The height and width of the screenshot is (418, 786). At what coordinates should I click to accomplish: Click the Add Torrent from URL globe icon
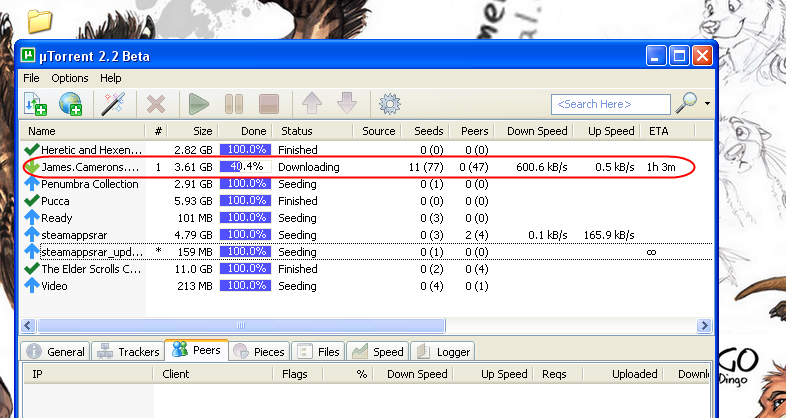tap(70, 104)
